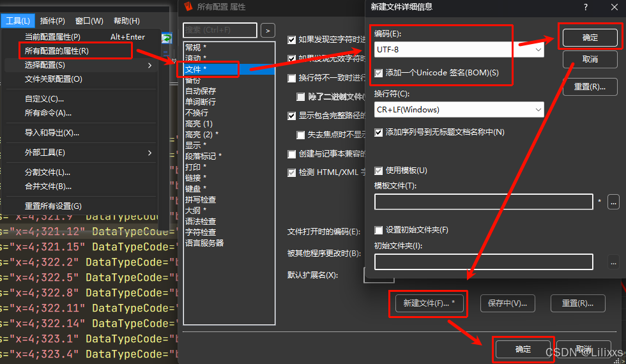Click the help question mark in the title bar
This screenshot has width=626, height=364.
click(585, 7)
